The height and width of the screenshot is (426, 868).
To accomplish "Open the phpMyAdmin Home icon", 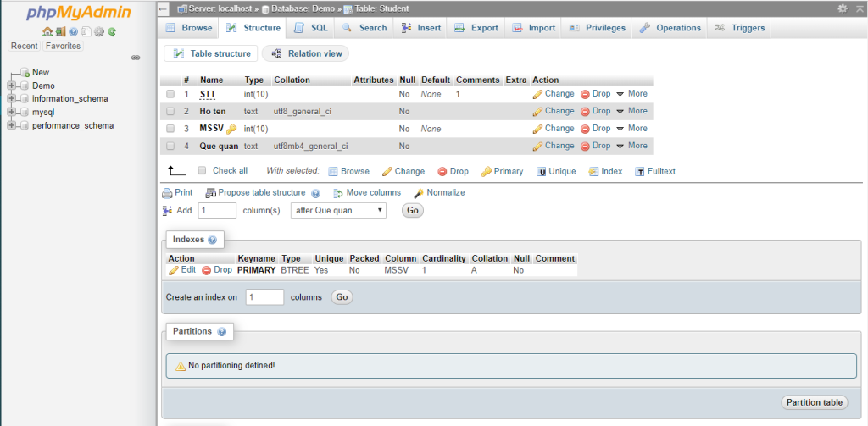I will click(x=47, y=32).
